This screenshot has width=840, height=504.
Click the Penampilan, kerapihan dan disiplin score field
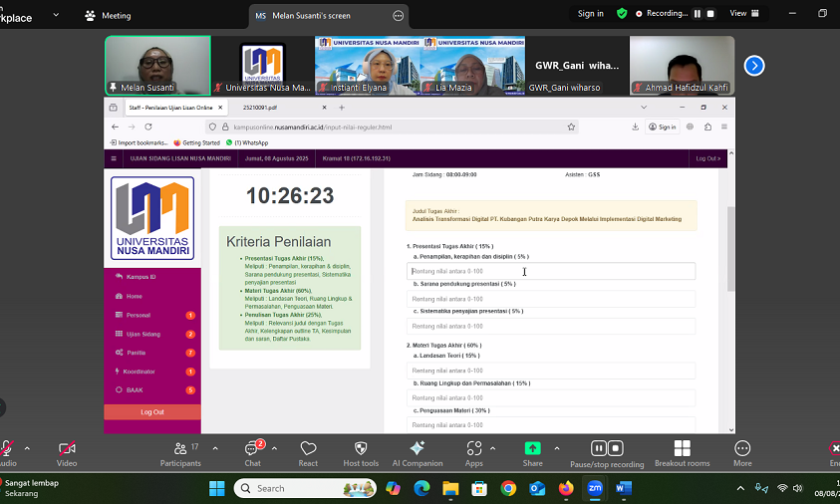tap(551, 271)
